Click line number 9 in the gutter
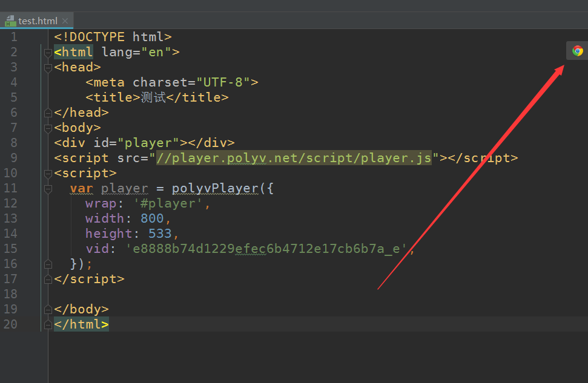This screenshot has width=588, height=383. tap(14, 158)
